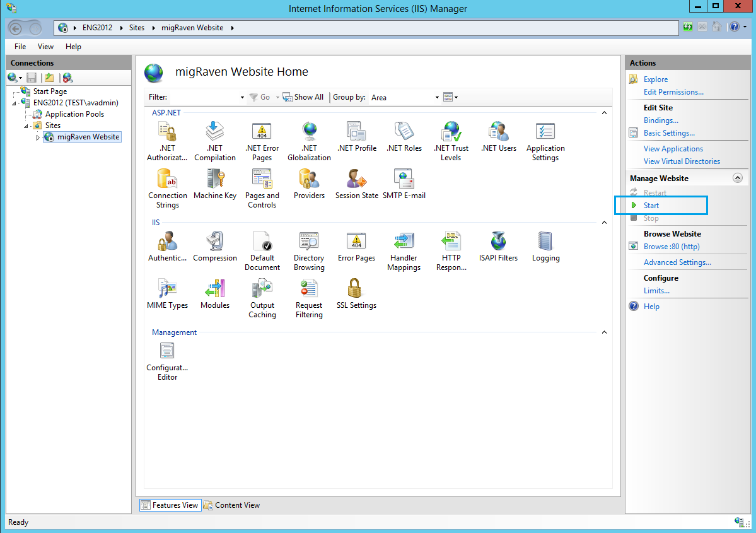Open the .NET Authorization feature icon

point(167,141)
